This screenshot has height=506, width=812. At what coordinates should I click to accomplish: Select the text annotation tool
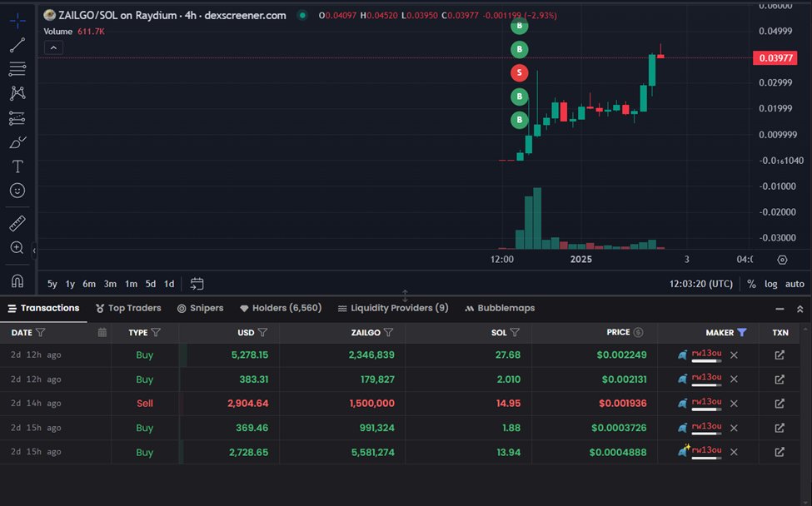[17, 166]
